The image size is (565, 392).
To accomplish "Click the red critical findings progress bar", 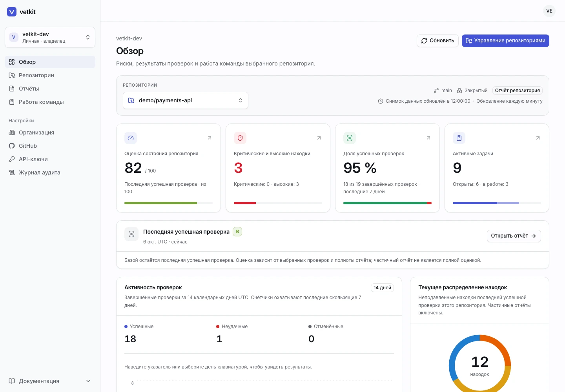I will [278, 203].
